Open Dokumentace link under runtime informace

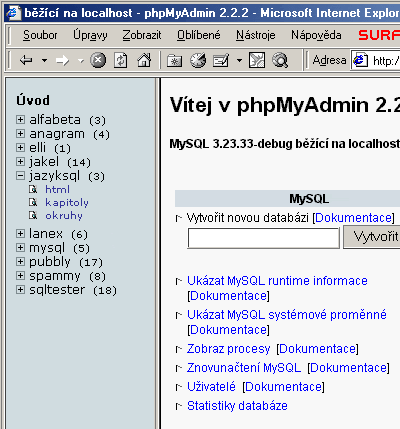(229, 296)
